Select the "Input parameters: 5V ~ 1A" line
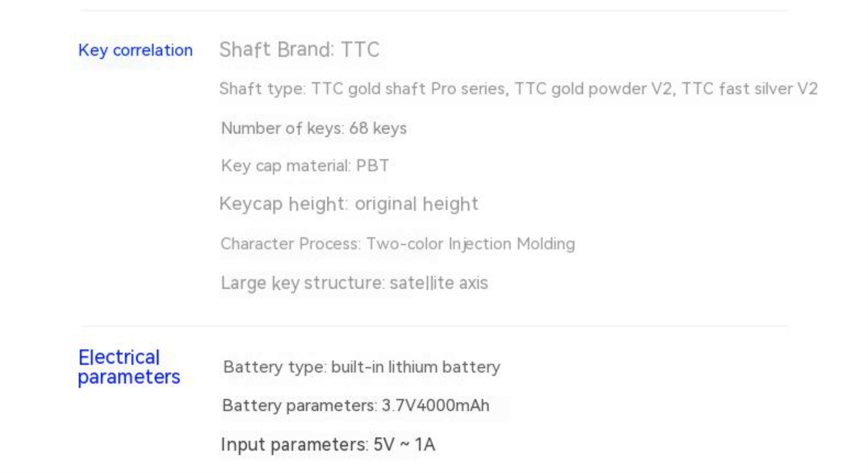 click(328, 445)
